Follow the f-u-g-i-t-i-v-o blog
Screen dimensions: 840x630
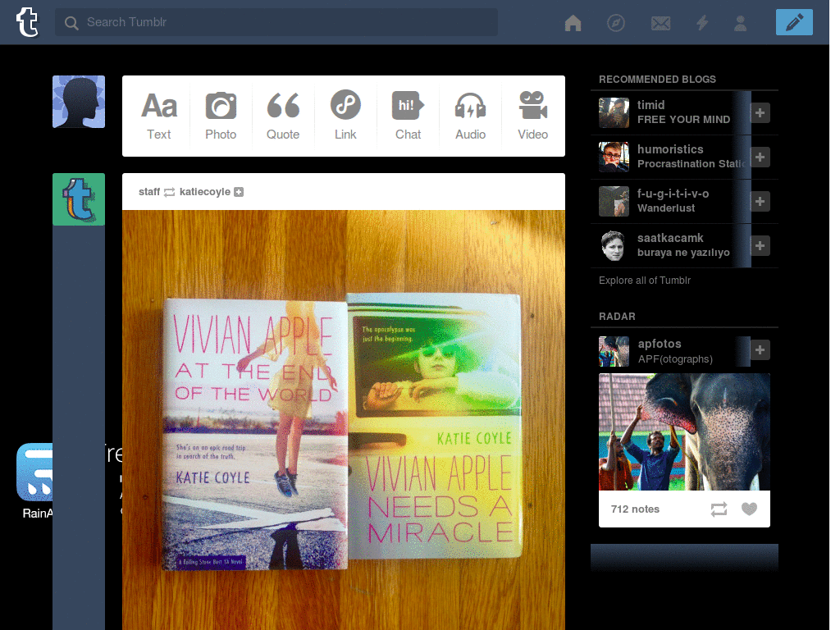point(760,202)
